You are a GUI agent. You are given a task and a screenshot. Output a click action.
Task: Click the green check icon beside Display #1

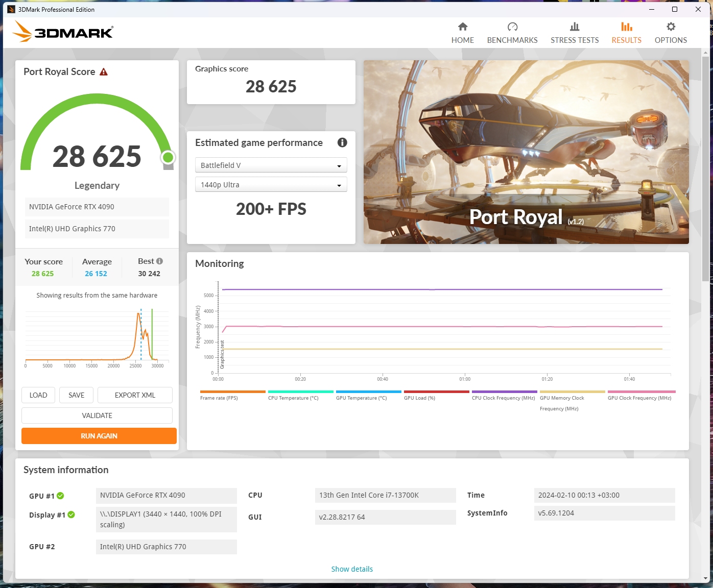tap(71, 514)
